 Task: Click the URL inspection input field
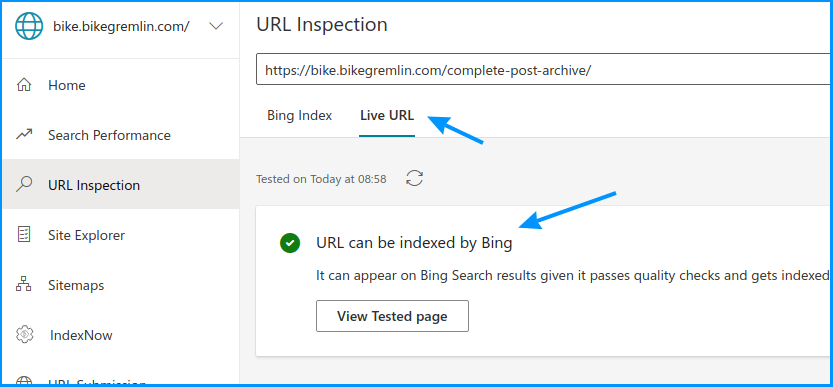(x=543, y=69)
